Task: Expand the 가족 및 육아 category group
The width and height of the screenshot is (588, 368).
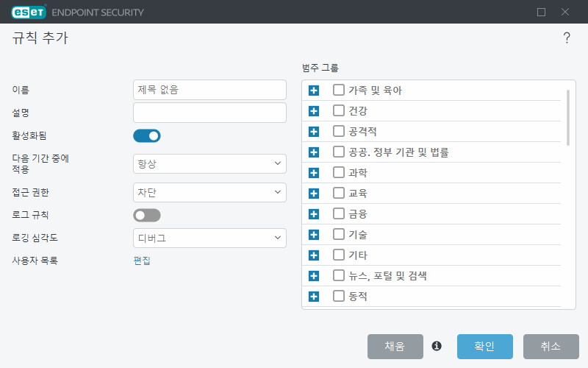Action: [314, 91]
